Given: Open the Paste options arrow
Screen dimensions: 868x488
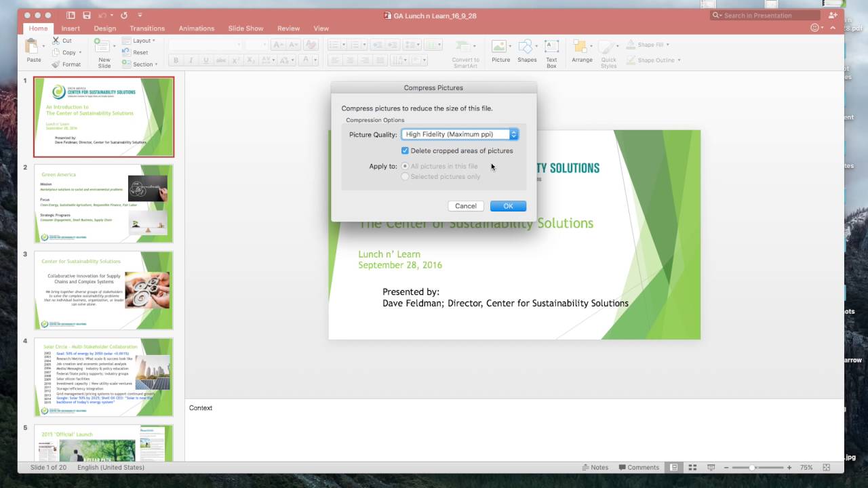Looking at the screenshot, I should click(x=44, y=47).
